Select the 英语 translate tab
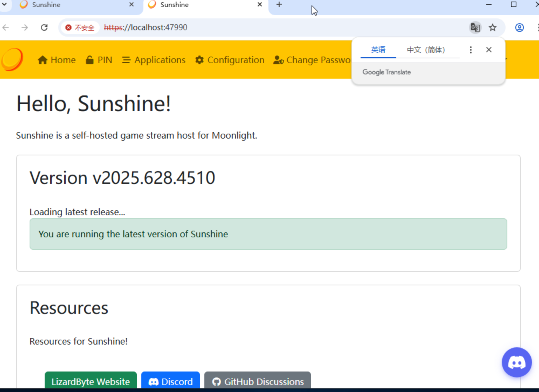 pos(378,50)
